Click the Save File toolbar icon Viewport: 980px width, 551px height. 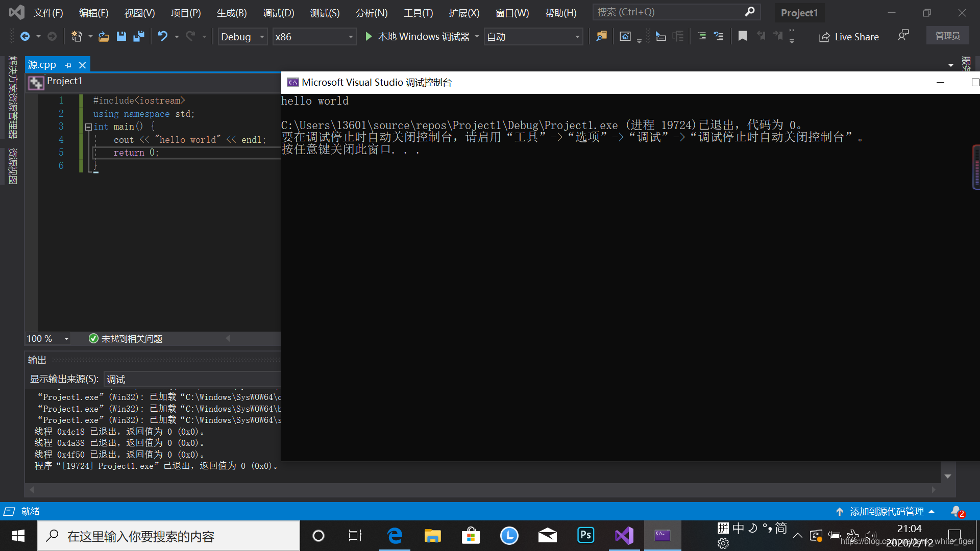[x=121, y=36]
